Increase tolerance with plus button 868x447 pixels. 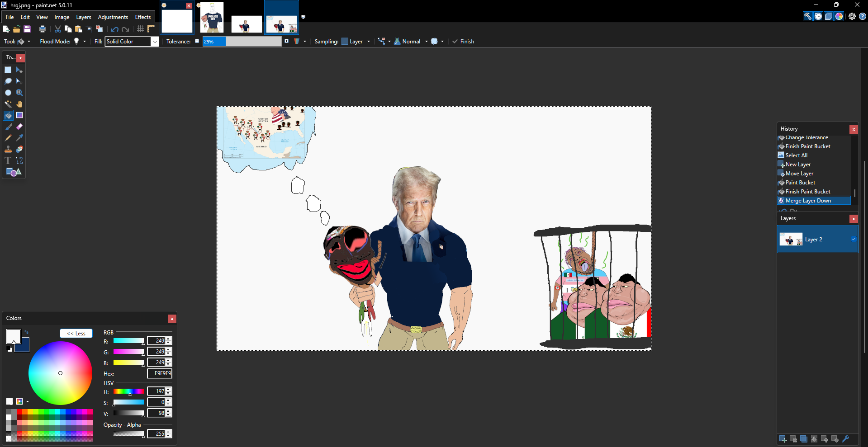point(287,41)
